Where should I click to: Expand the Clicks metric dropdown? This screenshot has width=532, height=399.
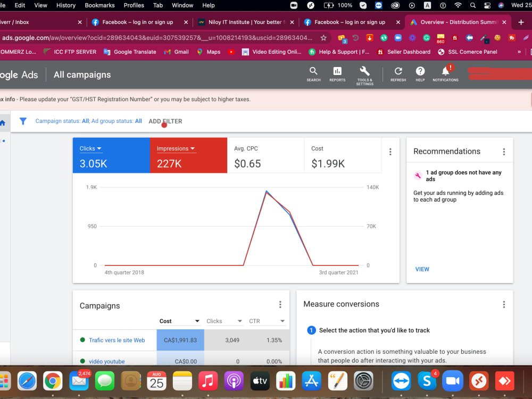(90, 148)
